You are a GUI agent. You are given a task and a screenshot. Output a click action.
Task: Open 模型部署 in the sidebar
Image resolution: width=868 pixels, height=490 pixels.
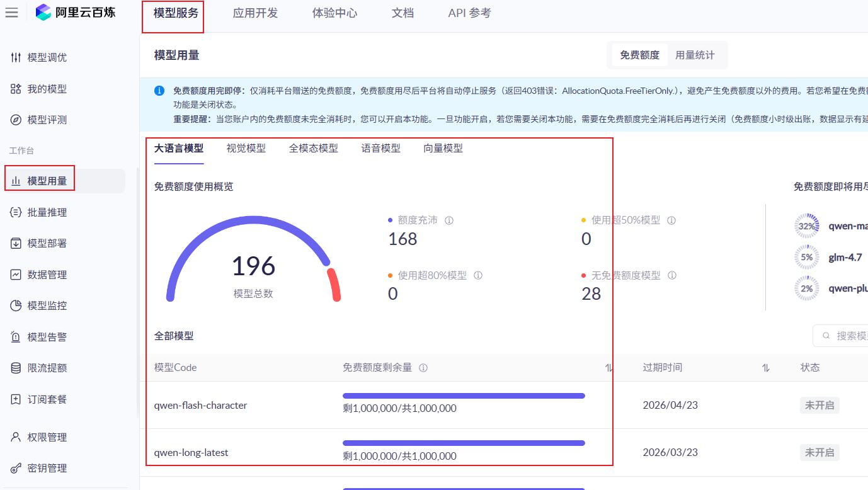(x=39, y=243)
